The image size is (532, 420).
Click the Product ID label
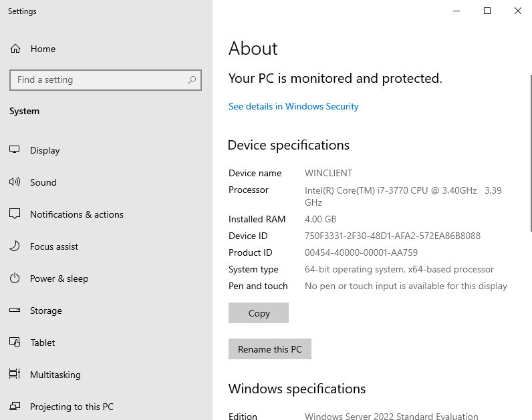(x=251, y=252)
